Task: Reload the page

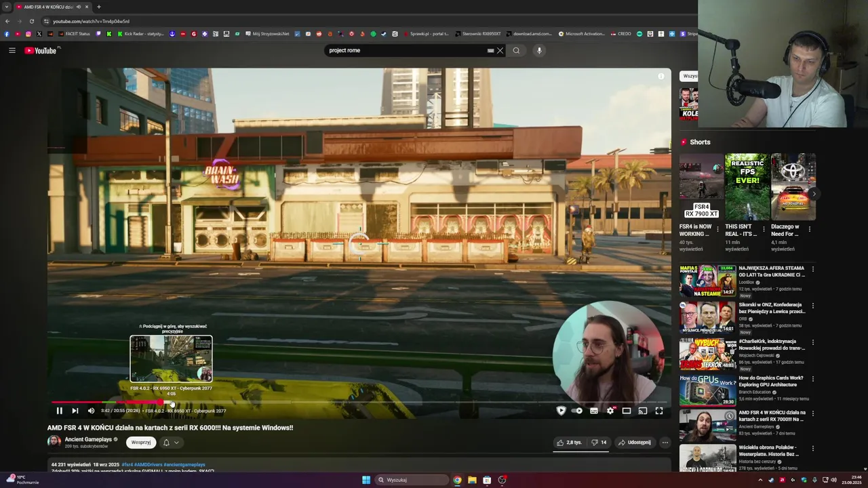Action: pos(31,21)
